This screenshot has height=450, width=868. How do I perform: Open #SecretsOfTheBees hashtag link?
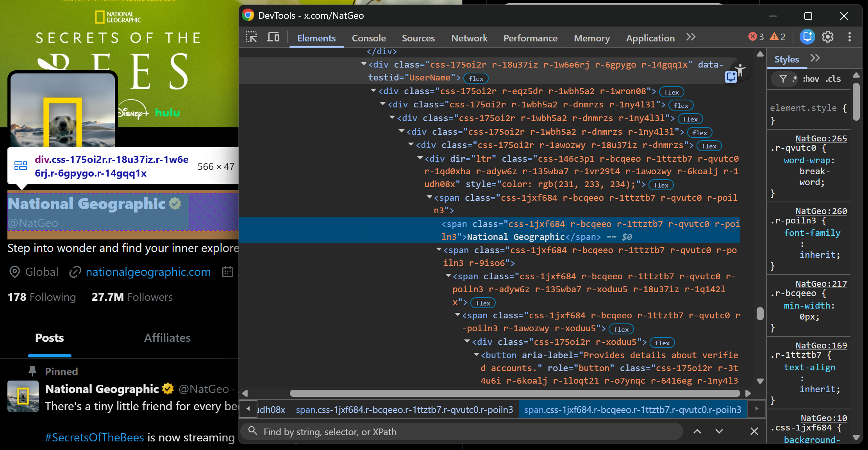(x=95, y=437)
